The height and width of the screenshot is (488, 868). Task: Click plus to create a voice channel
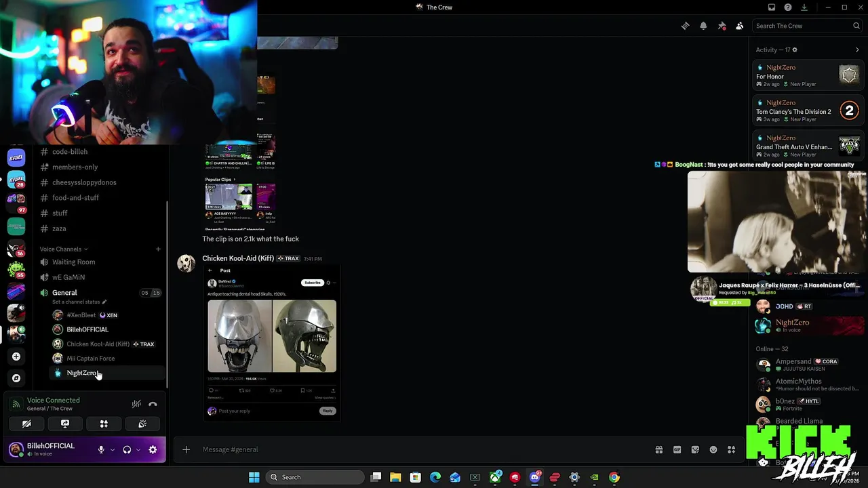pos(158,249)
